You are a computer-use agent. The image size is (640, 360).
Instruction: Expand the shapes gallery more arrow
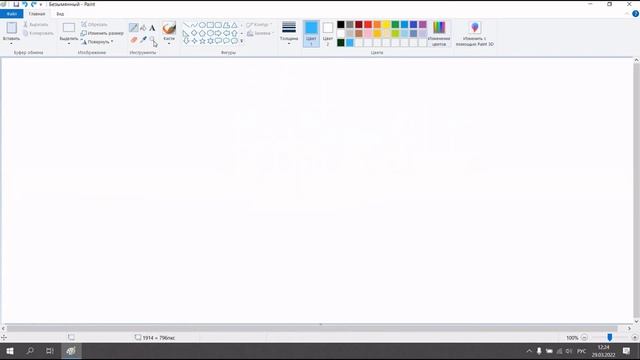tap(242, 41)
